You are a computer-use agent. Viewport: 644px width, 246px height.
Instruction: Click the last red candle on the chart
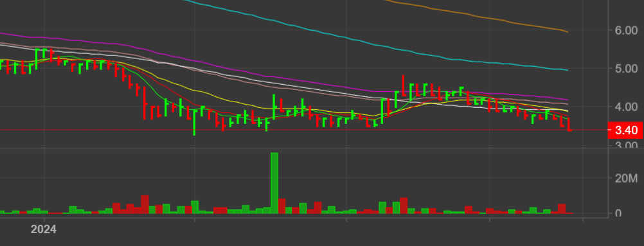pyautogui.click(x=569, y=124)
